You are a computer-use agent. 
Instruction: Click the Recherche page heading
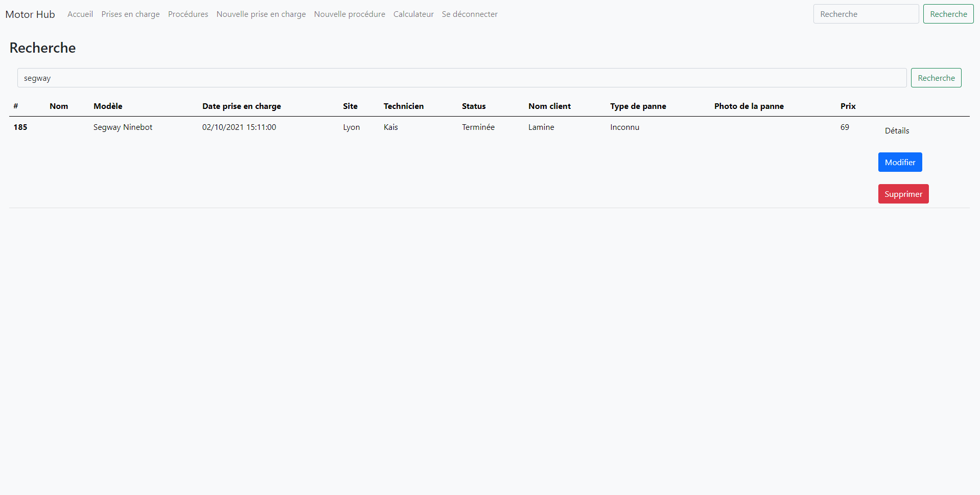click(x=42, y=48)
